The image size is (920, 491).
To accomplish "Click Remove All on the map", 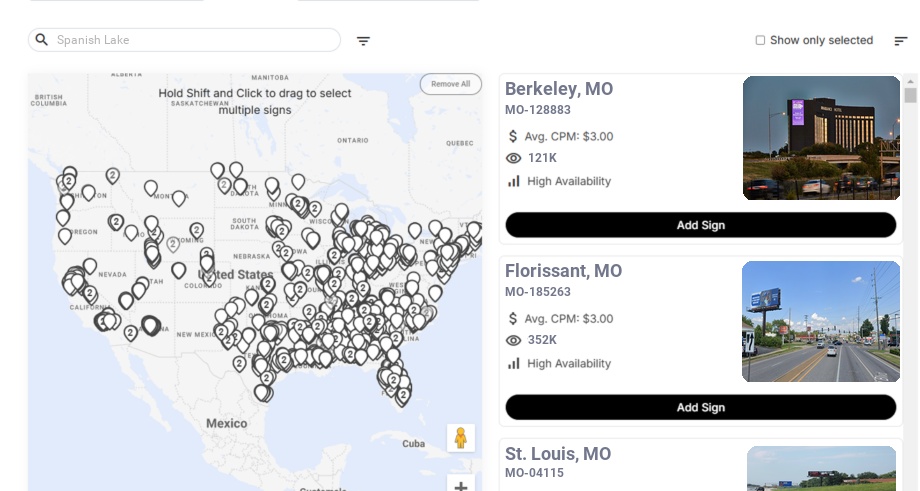I will coord(450,84).
